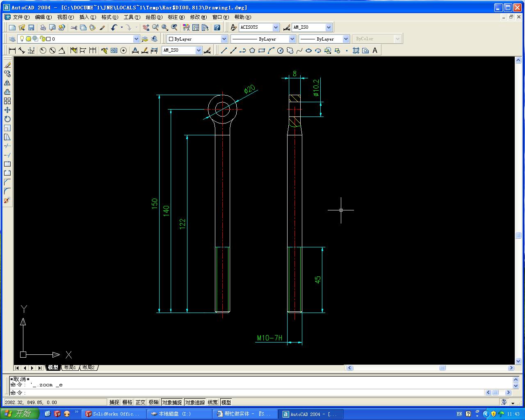Toggle the 极轴 polar tracking button
525x420 pixels.
(153, 402)
